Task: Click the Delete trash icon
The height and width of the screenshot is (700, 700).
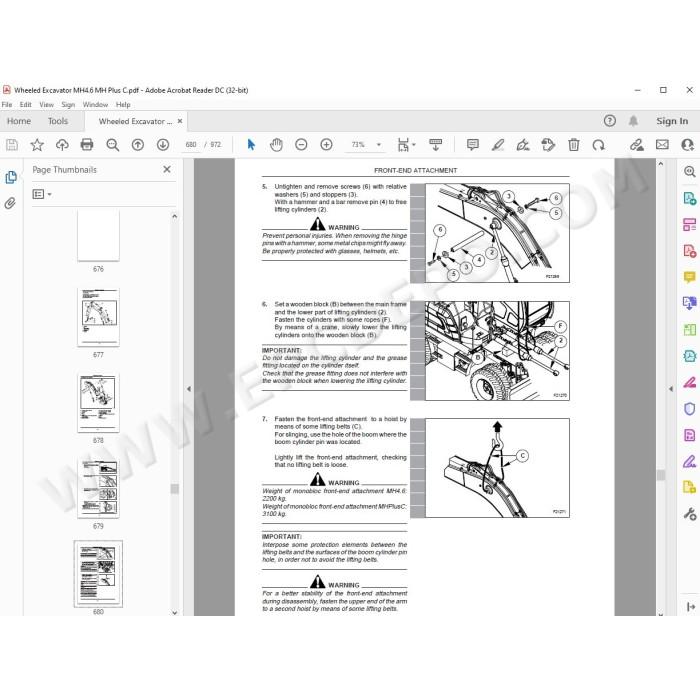Action: [x=574, y=145]
